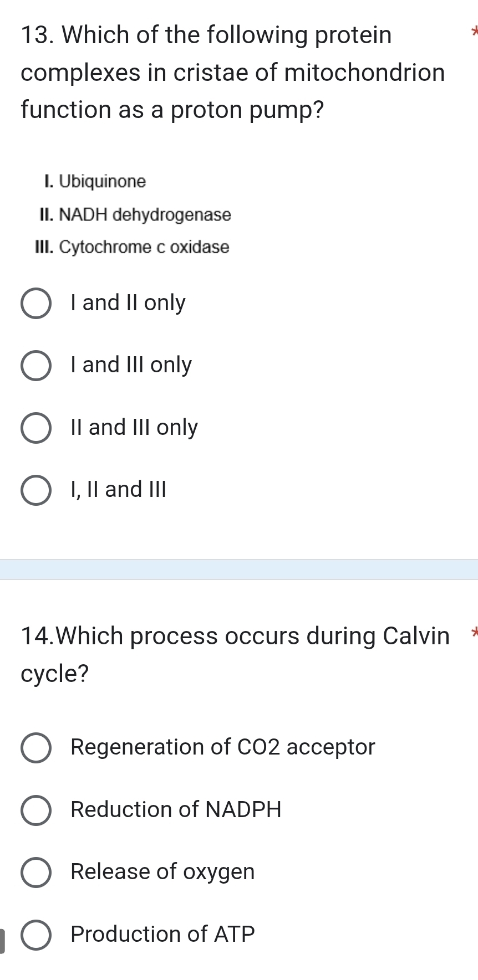Choose "Regeneration of CO2 acceptor" for question 14
The image size is (478, 980).
(36, 747)
